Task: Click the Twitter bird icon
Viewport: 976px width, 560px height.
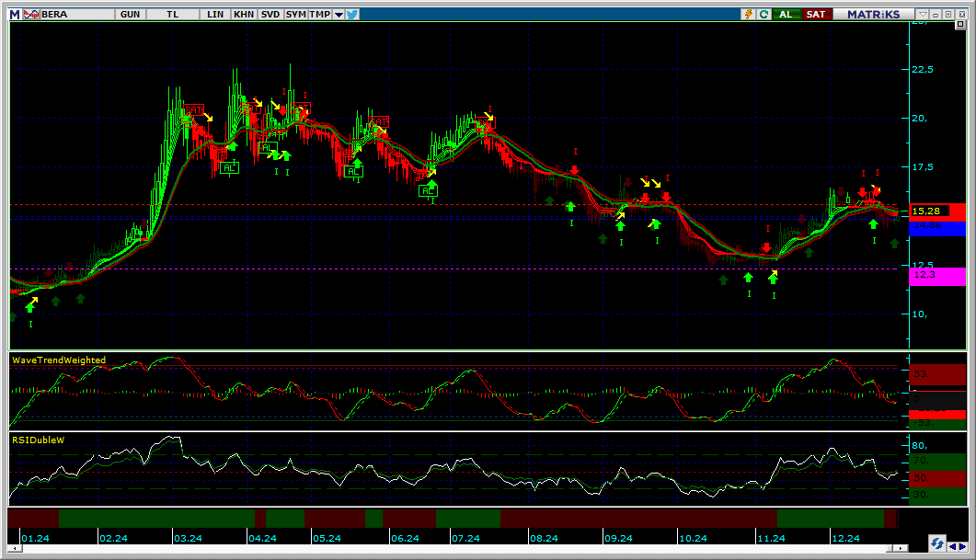Action: [x=352, y=15]
